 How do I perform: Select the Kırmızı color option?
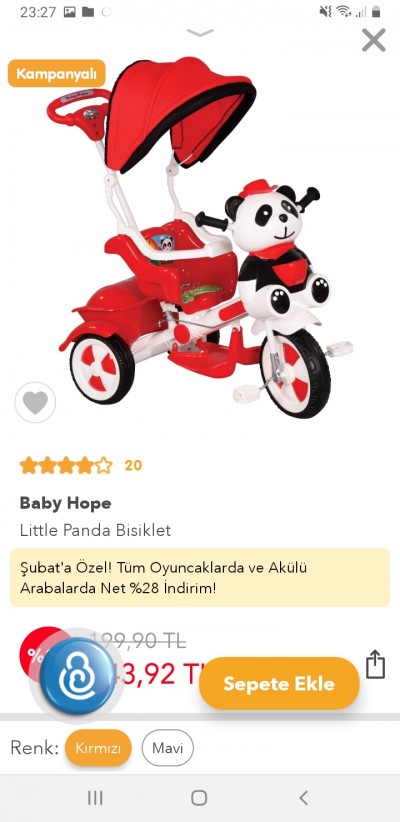point(98,748)
